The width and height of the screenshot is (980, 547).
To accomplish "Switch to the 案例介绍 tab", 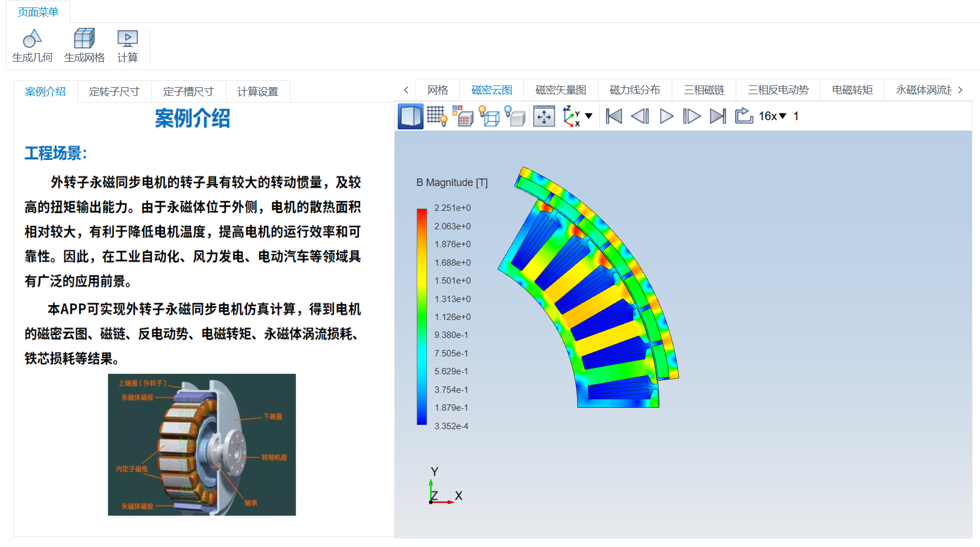I will click(46, 92).
